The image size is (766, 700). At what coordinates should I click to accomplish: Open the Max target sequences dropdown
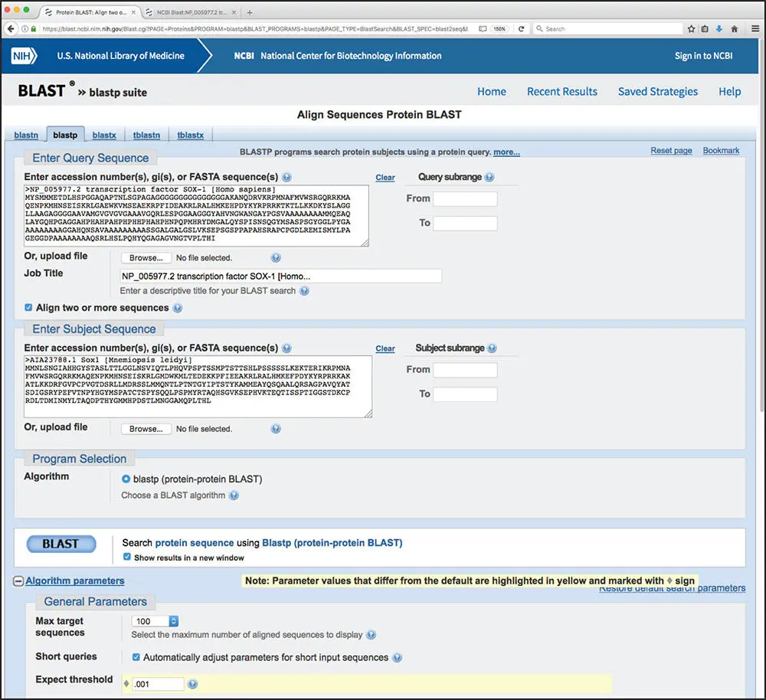[x=155, y=621]
